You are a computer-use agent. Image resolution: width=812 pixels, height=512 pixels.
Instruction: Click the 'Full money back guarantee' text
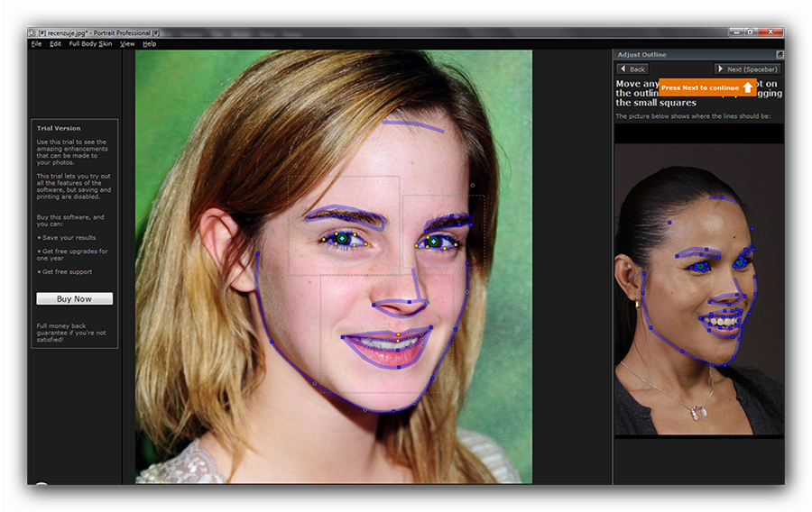pyautogui.click(x=71, y=333)
